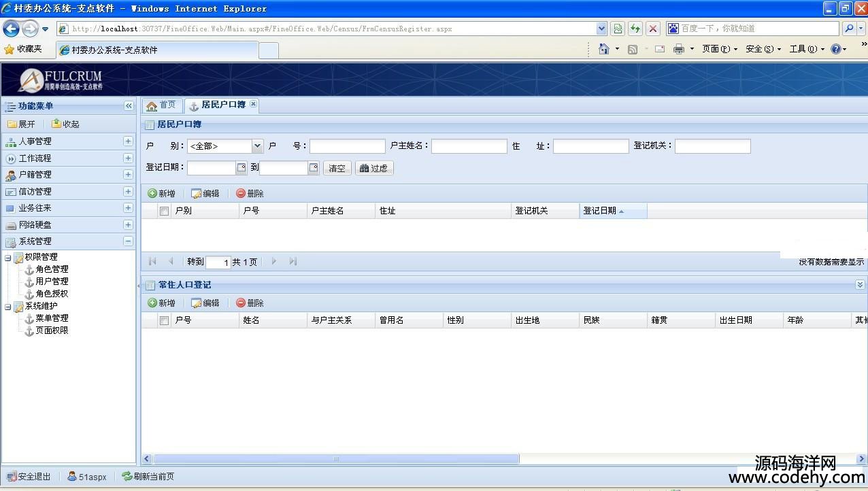Open calendar picker for start 登记日期
Screen dimensions: 868x491
(241, 168)
